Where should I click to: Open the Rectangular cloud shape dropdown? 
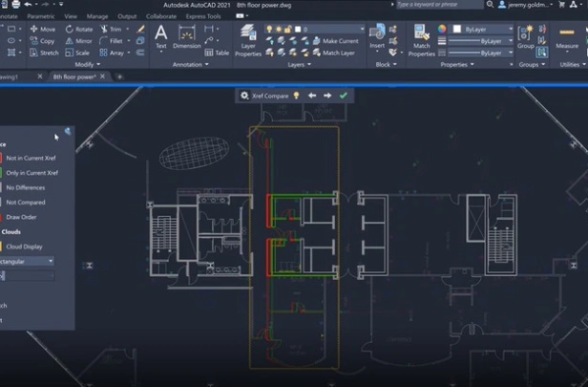tap(27, 261)
